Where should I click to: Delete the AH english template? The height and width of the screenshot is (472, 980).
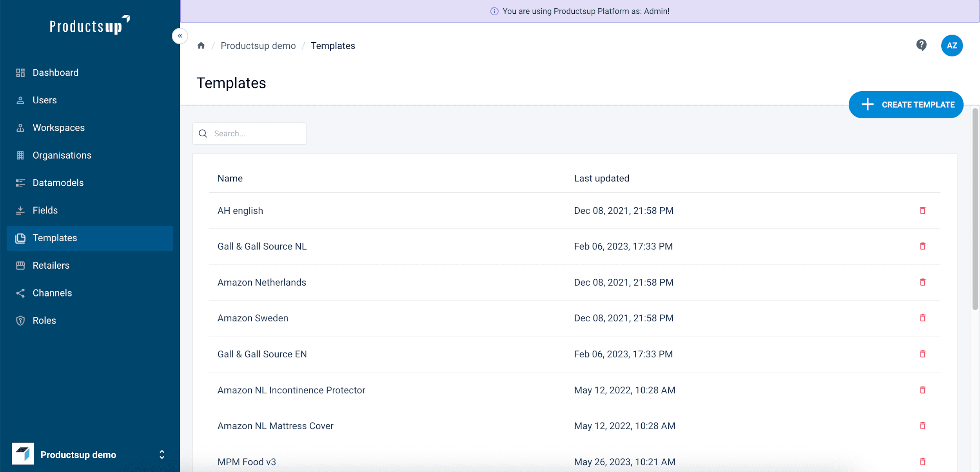pyautogui.click(x=922, y=210)
